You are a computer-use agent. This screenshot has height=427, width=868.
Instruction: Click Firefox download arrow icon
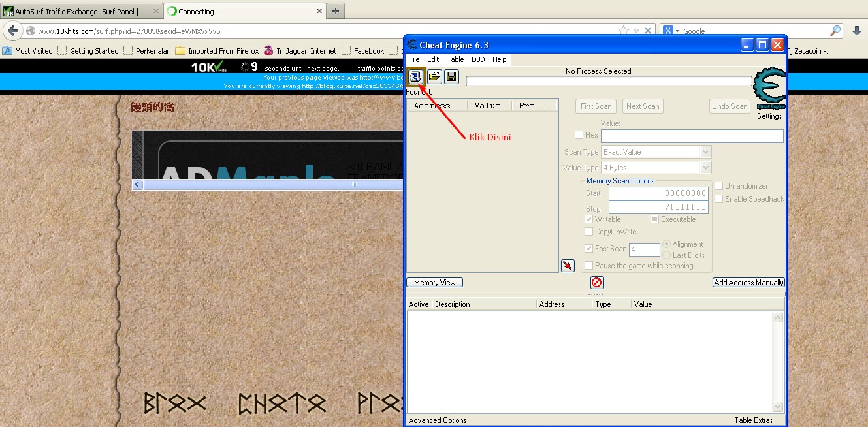857,31
